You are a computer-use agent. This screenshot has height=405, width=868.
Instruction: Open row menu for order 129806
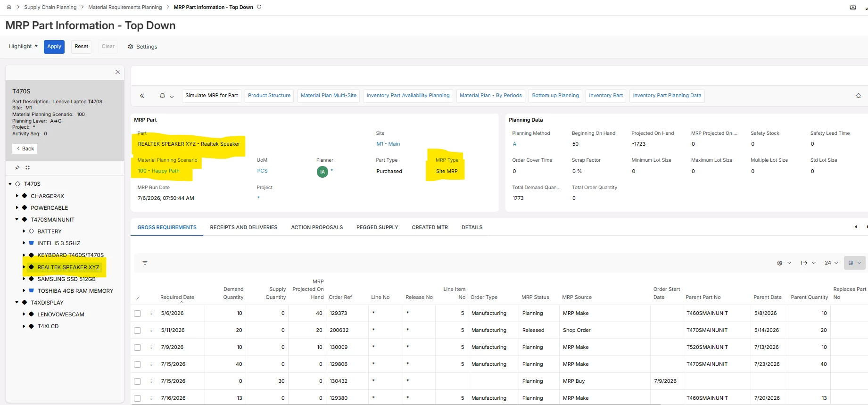pyautogui.click(x=151, y=364)
